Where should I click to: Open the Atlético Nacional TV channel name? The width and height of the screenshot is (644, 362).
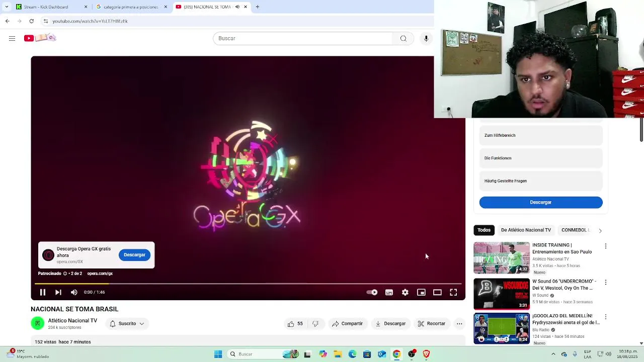click(72, 320)
